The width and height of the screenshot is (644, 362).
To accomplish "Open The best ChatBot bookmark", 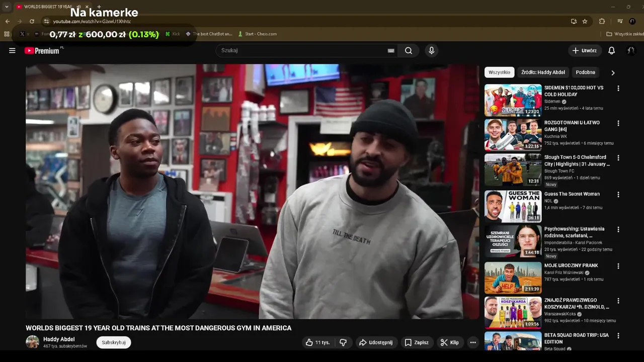I will click(x=209, y=34).
